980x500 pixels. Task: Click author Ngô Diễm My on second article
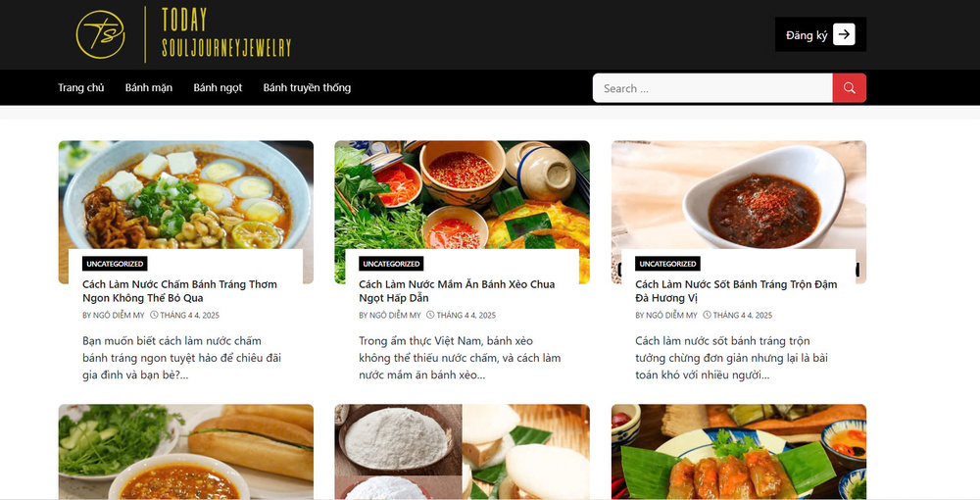coord(395,315)
